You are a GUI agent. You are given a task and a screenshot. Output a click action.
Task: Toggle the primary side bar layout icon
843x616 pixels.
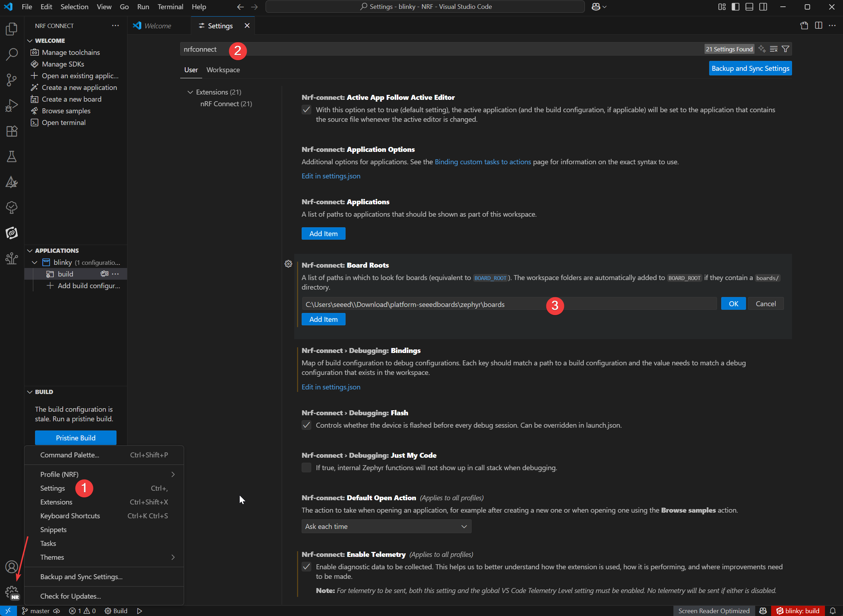tap(735, 7)
